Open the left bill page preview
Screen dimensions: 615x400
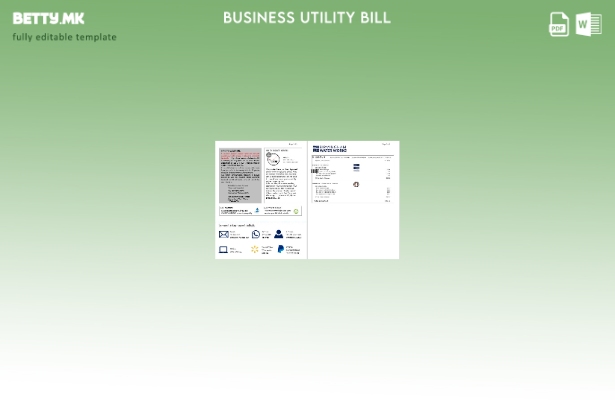pyautogui.click(x=260, y=200)
